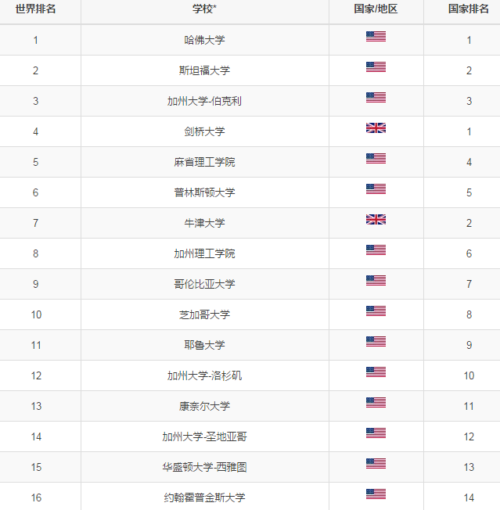Click the UK flag beside 牛津大学
The height and width of the screenshot is (510, 500).
point(376,219)
